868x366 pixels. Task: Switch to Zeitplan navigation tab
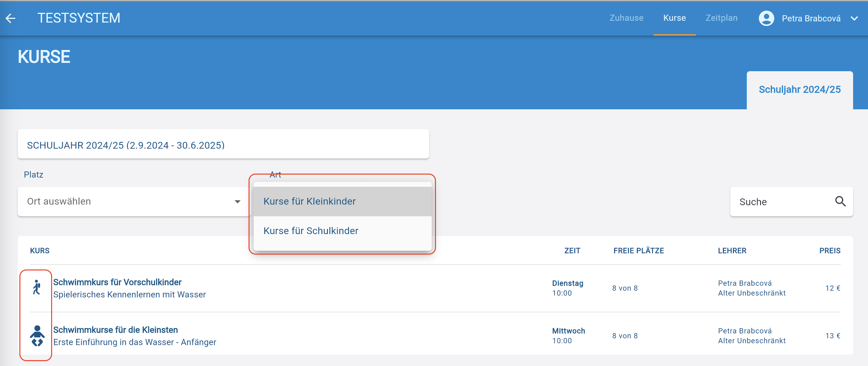coord(721,18)
